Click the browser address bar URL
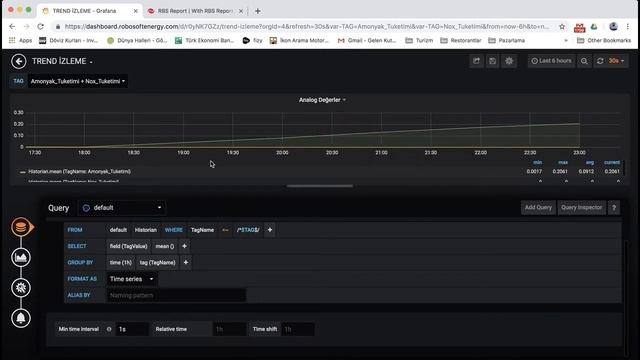The image size is (640, 360). coord(306,26)
